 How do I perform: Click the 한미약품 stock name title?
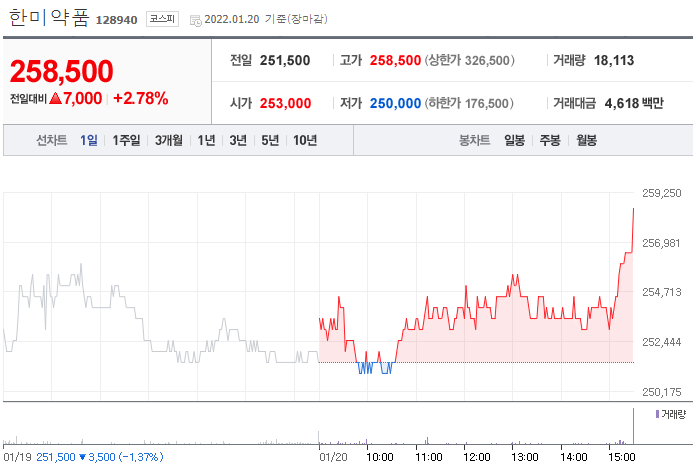tap(49, 18)
